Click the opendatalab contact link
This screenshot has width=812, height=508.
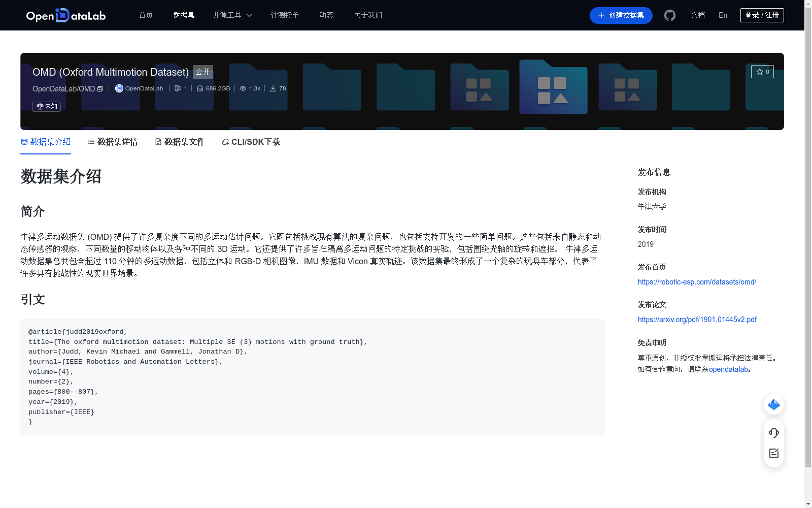click(728, 369)
